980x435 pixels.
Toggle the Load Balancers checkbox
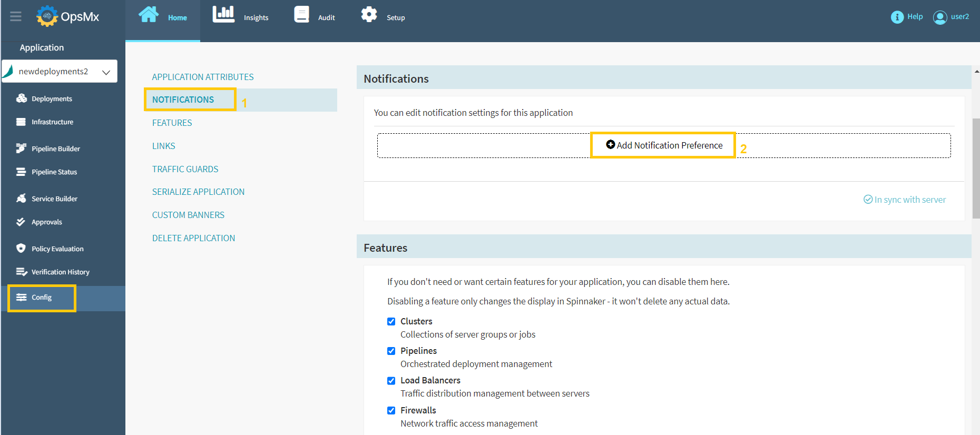[391, 380]
